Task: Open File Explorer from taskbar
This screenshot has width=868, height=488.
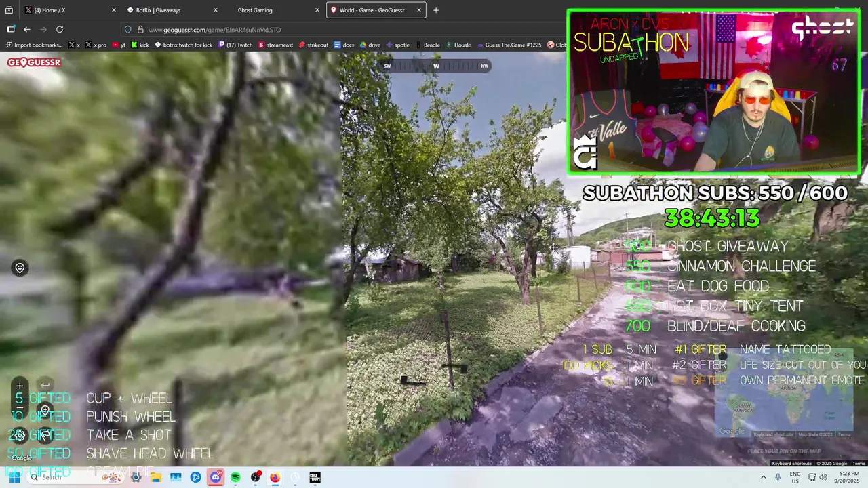Action: coord(156,477)
